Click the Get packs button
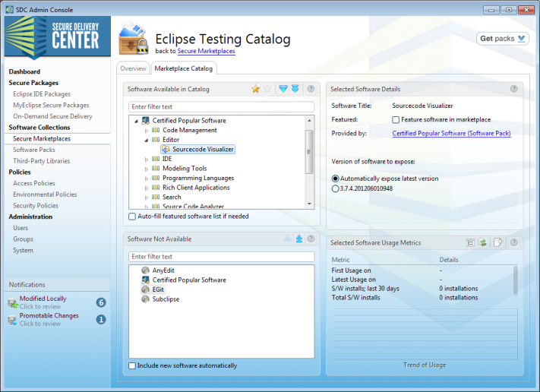This screenshot has width=540, height=392. pyautogui.click(x=503, y=39)
